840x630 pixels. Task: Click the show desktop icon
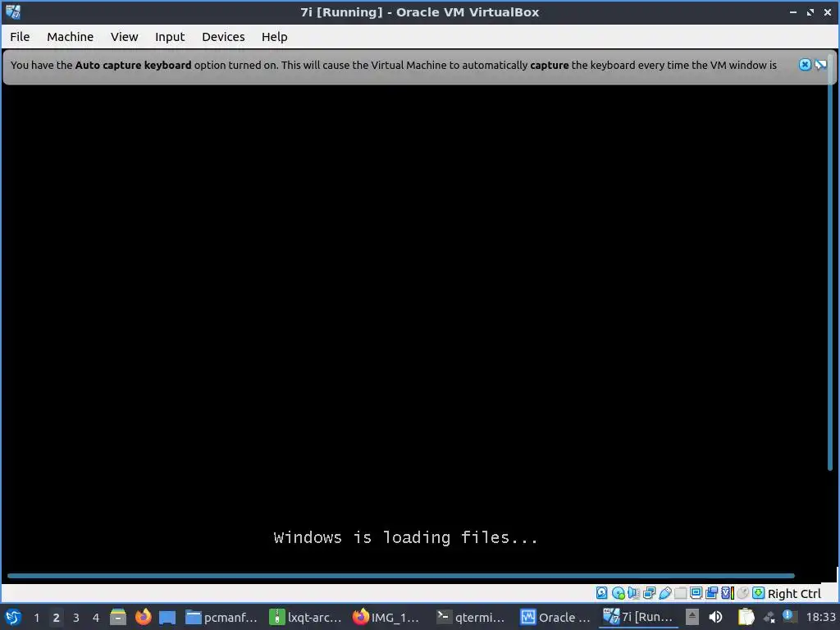point(167,617)
